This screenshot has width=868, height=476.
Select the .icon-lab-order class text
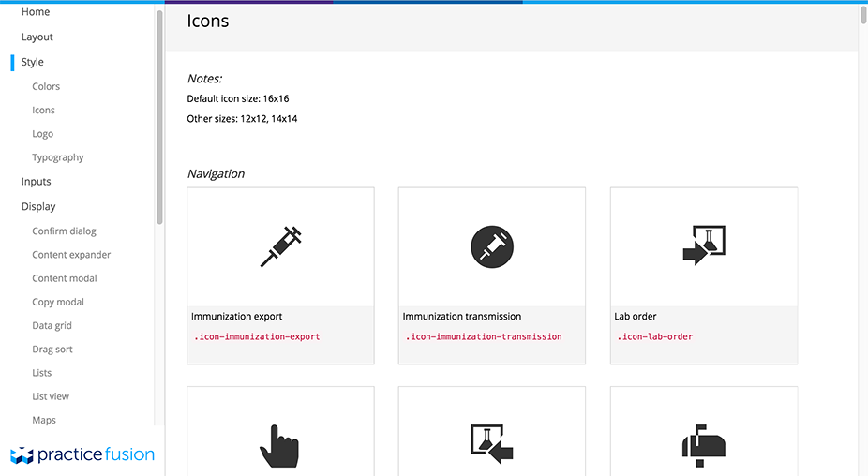coord(655,336)
